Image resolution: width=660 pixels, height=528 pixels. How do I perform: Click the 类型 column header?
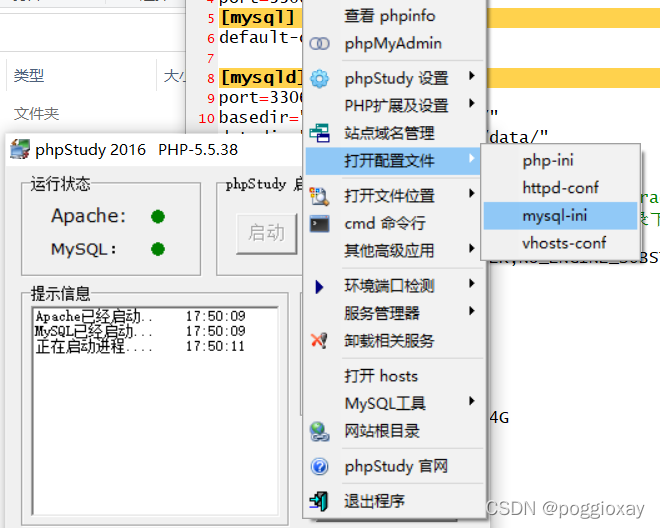point(29,76)
